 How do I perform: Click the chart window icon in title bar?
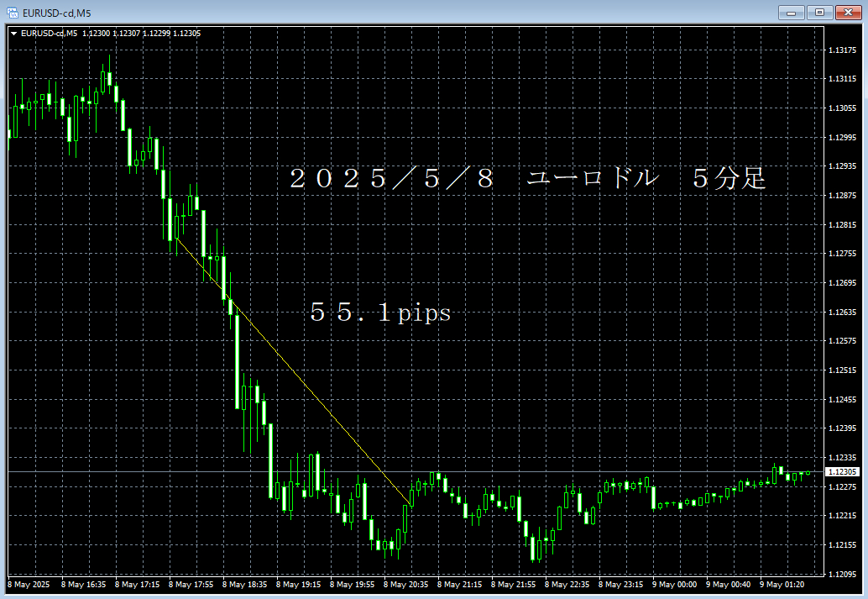12,13
